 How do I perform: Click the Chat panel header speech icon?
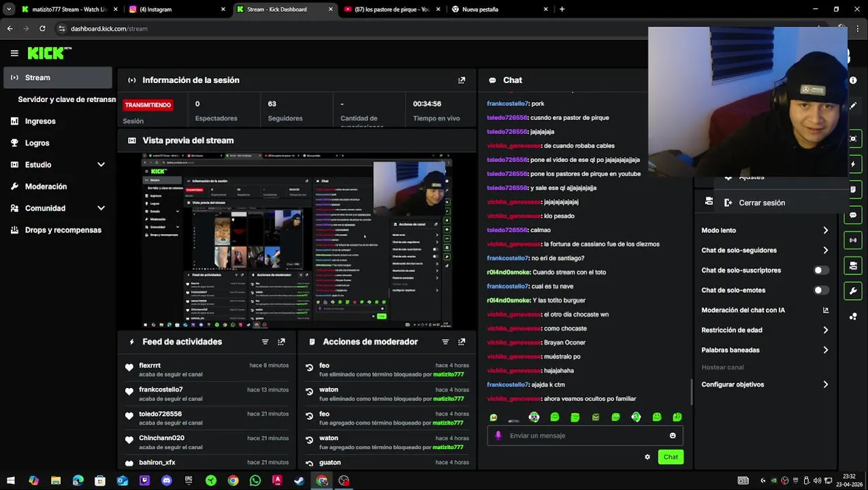point(492,80)
